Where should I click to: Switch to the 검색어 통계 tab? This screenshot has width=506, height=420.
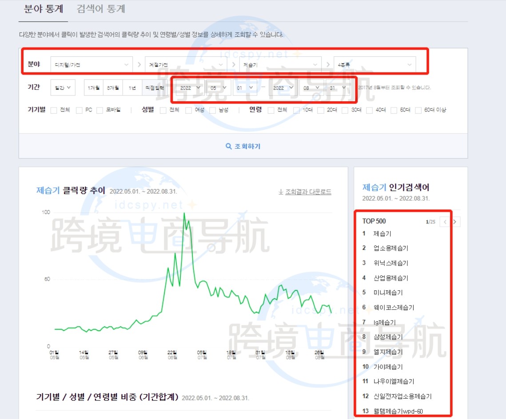pos(100,9)
